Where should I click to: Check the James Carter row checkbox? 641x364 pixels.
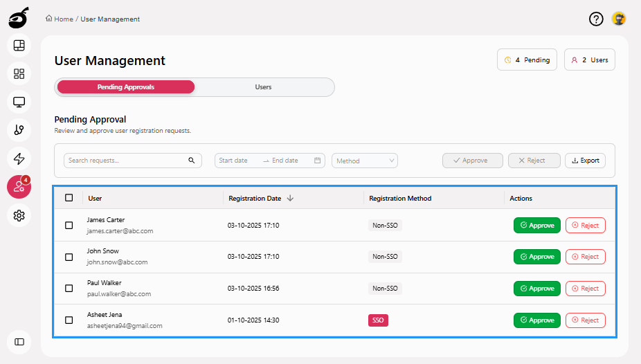(69, 226)
